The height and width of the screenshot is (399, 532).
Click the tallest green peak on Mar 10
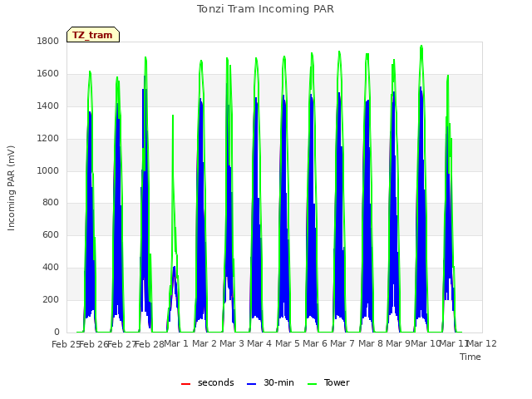tap(421, 47)
